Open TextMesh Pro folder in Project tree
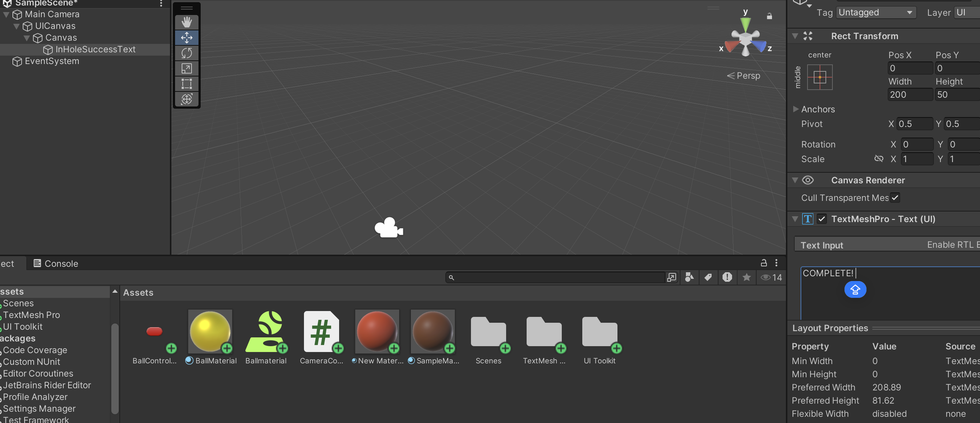The width and height of the screenshot is (980, 423). pos(31,315)
